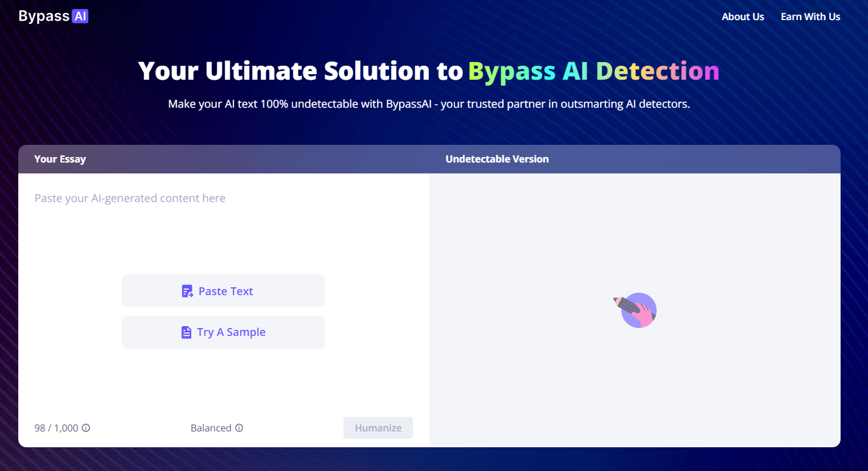Viewport: 868px width, 471px height.
Task: Click the pencil-in-hand illustration in the output panel
Action: pyautogui.click(x=635, y=310)
